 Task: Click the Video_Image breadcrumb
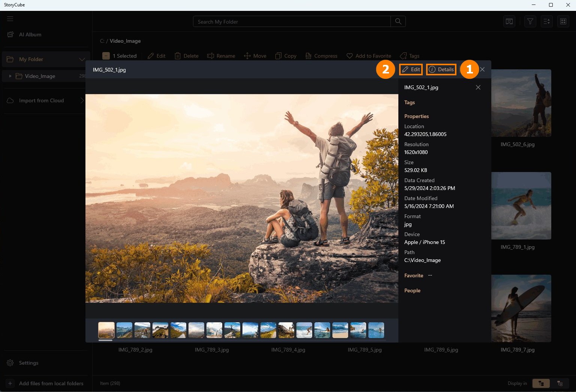point(125,41)
